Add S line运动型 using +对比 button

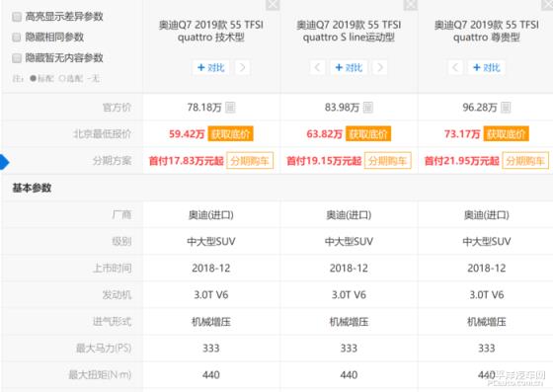pos(349,67)
